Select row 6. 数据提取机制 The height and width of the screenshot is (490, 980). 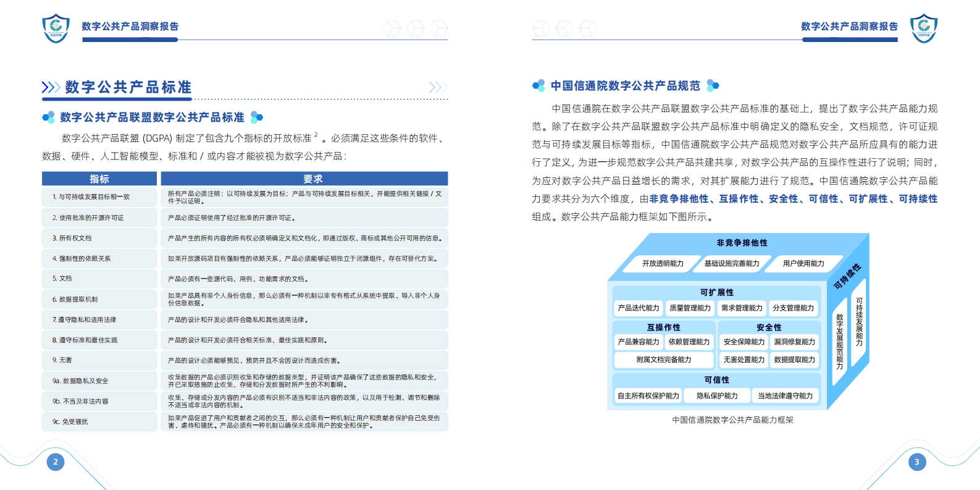pos(245,299)
